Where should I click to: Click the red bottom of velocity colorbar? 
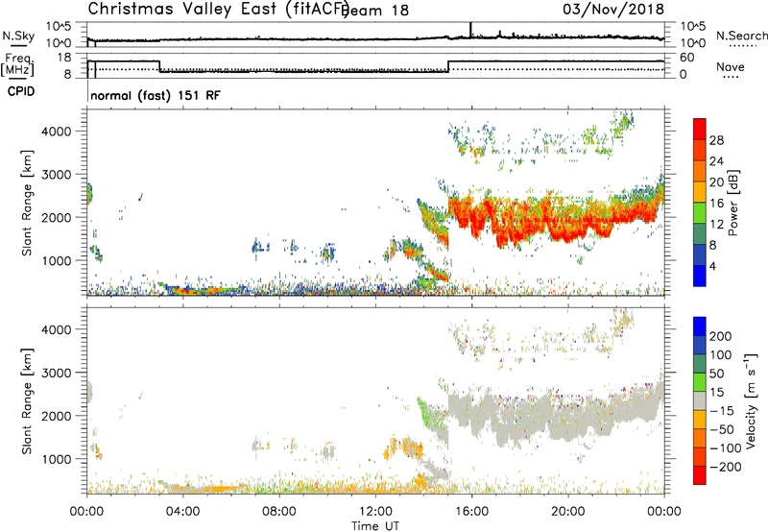click(700, 475)
